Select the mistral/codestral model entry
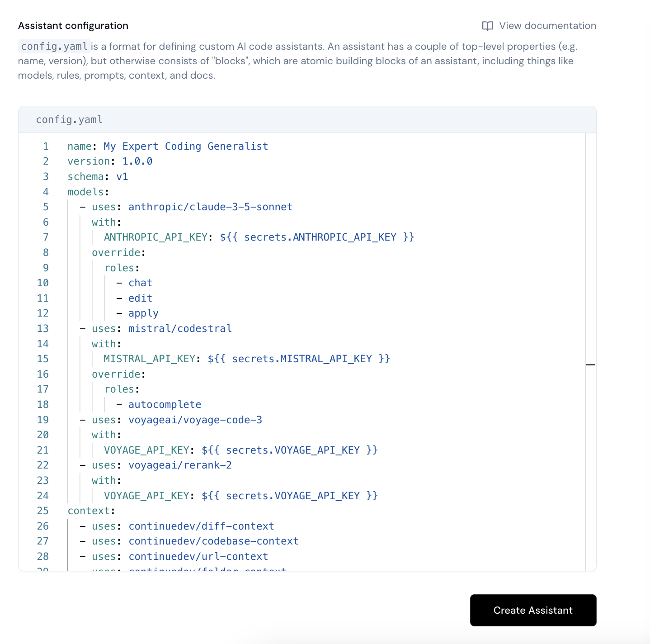The image size is (650, 644). point(179,328)
